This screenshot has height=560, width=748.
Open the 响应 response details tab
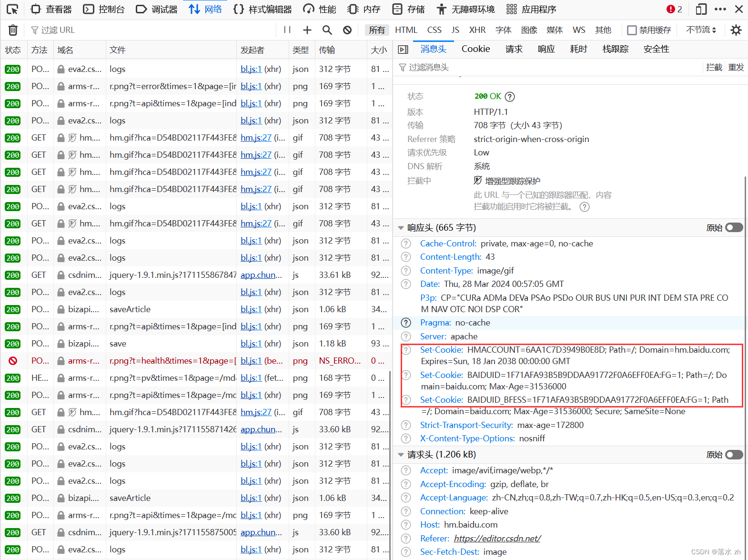[x=546, y=49]
